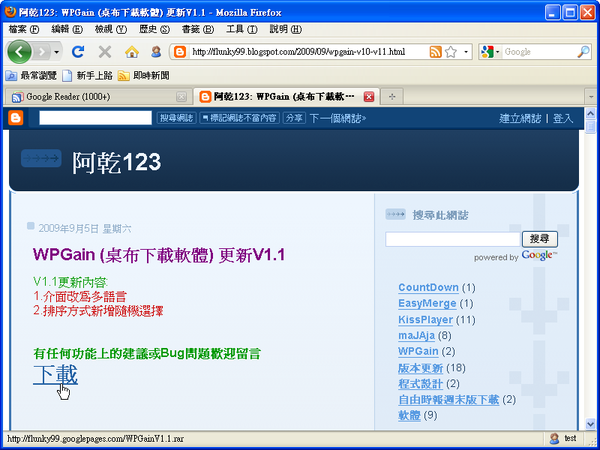Close the 阿乾123 WPGain tab
Image resolution: width=600 pixels, height=450 pixels.
[x=368, y=97]
